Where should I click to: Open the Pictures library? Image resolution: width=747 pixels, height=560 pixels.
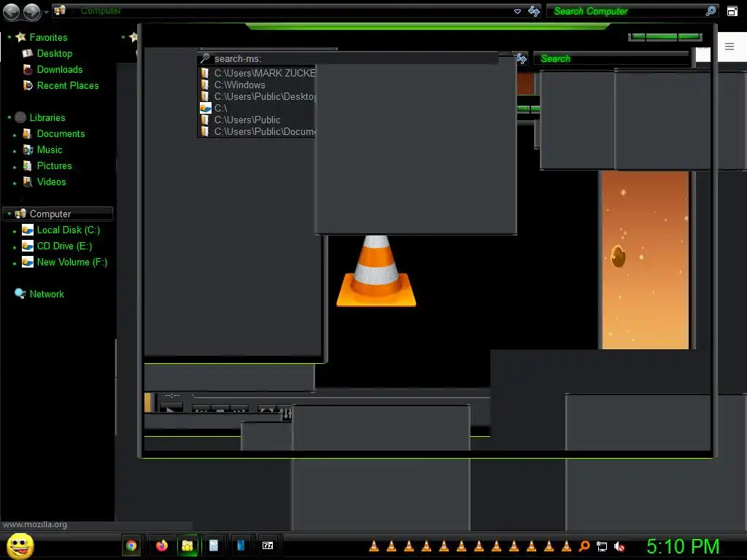point(54,166)
